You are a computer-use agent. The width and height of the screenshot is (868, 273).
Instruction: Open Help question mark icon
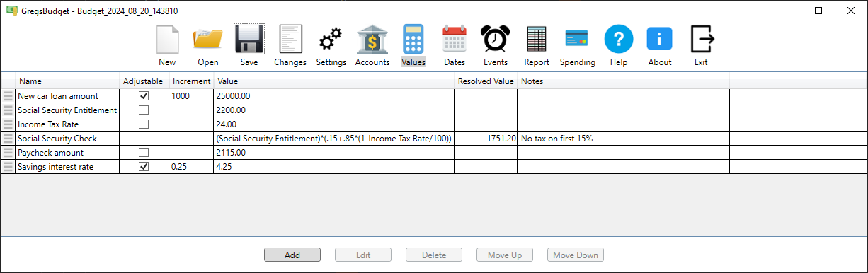click(619, 39)
